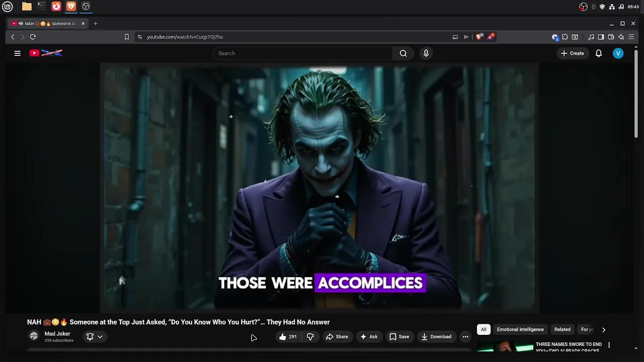Switch to the Brave browser in the panel

71,7
